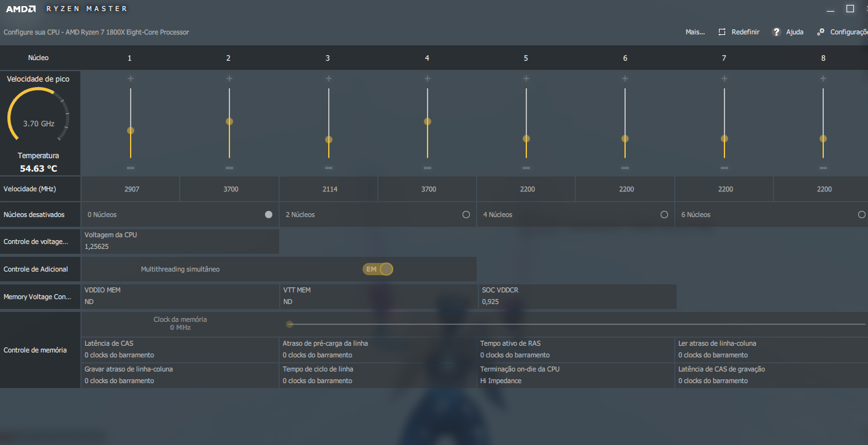Click core 4 speed slider handle
Screen dimensions: 868x445
pyautogui.click(x=428, y=121)
